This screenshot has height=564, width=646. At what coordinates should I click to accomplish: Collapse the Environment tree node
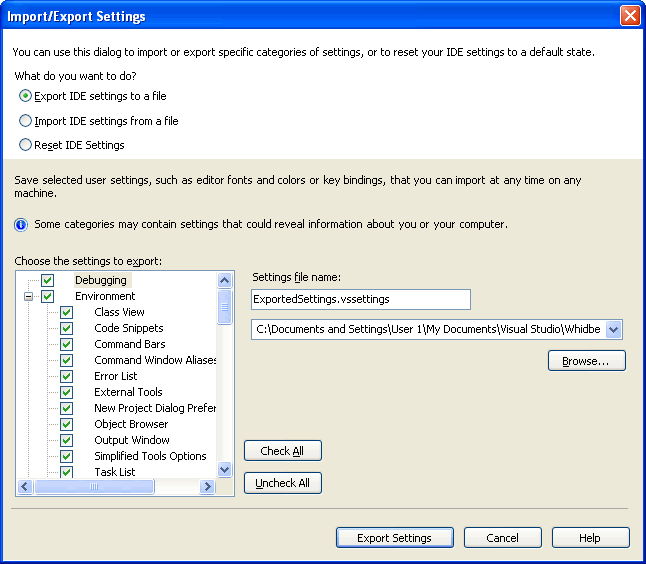[x=28, y=296]
